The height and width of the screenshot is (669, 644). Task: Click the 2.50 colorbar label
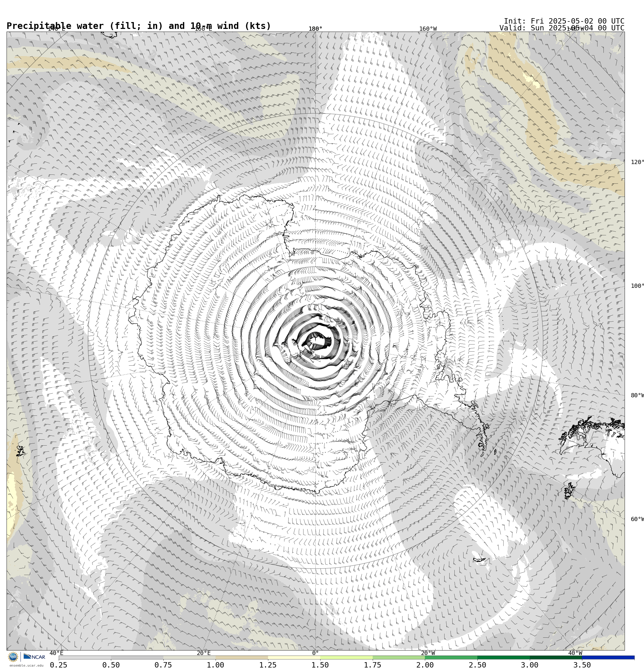point(477,665)
